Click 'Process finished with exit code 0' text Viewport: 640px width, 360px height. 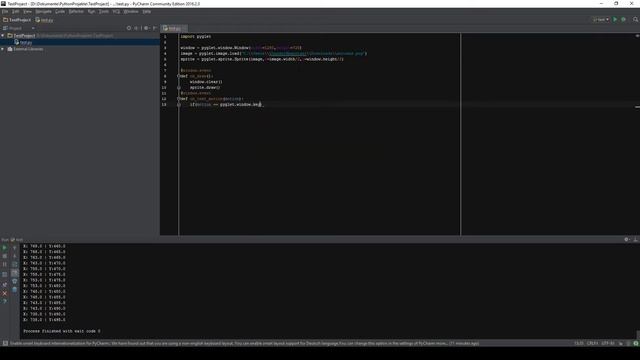62,331
